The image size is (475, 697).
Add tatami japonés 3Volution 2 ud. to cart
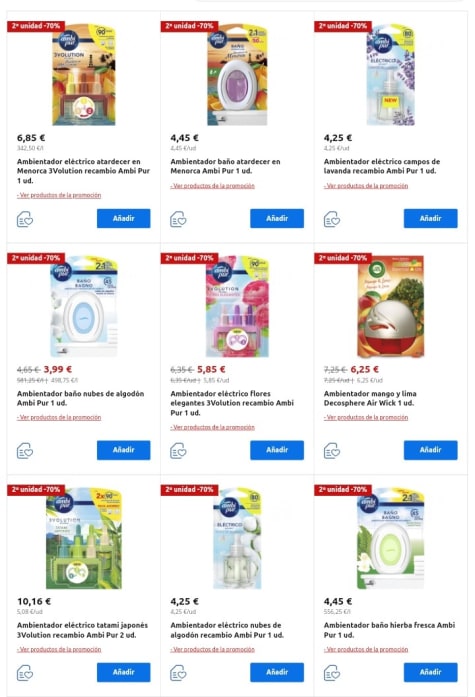124,672
